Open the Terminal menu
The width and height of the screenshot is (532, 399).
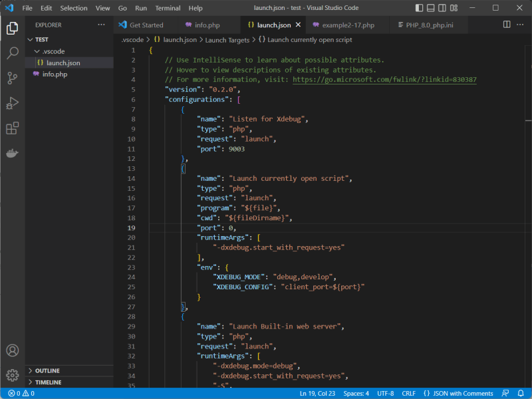168,8
